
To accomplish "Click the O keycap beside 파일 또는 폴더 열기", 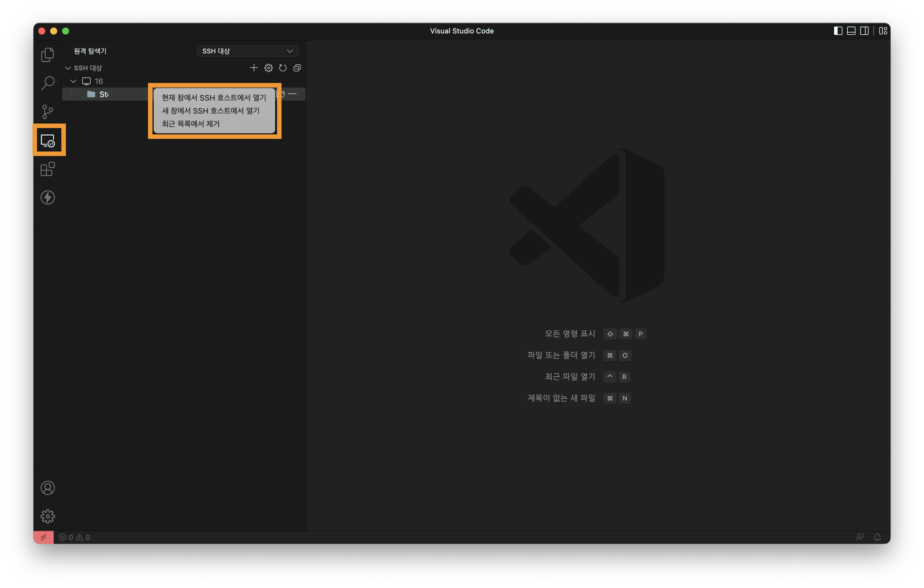I will [625, 355].
